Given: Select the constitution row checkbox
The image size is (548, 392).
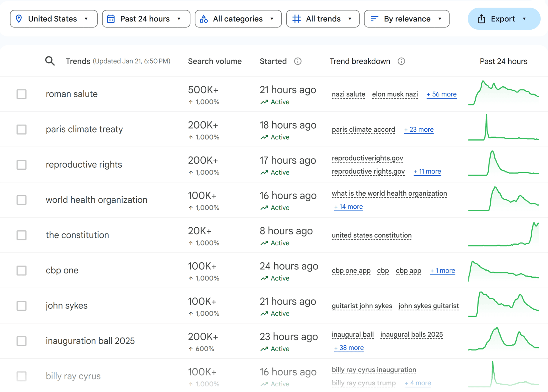Looking at the screenshot, I should [x=21, y=235].
